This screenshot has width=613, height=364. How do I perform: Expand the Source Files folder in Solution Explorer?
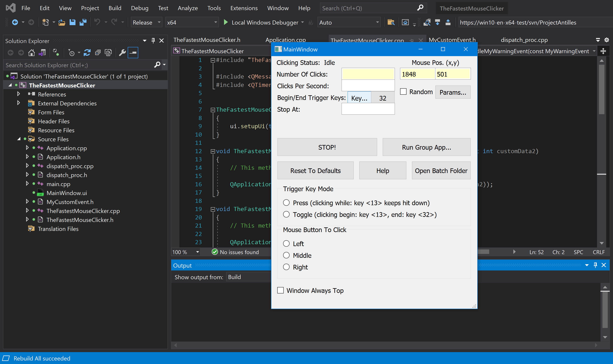(x=19, y=139)
